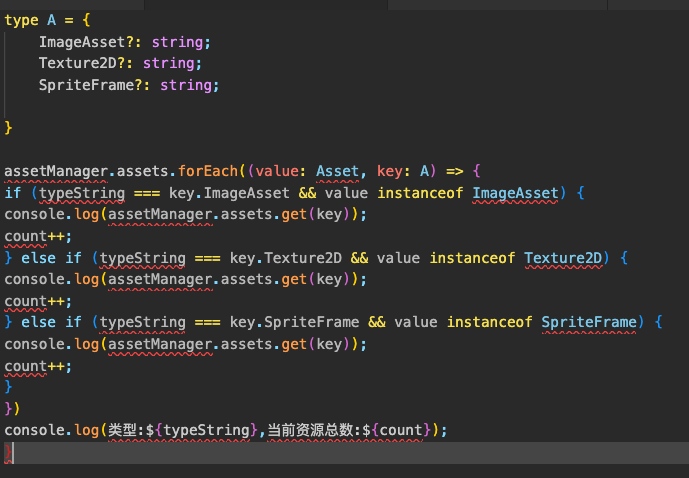This screenshot has width=689, height=478.
Task: Click the 'type' keyword on the first line
Action: pos(21,20)
